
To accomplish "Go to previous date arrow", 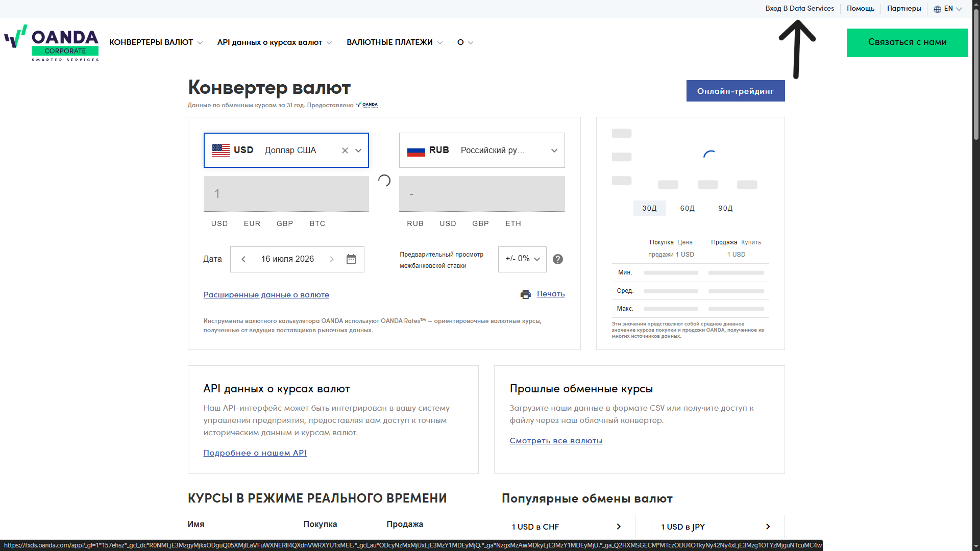I will [x=243, y=259].
